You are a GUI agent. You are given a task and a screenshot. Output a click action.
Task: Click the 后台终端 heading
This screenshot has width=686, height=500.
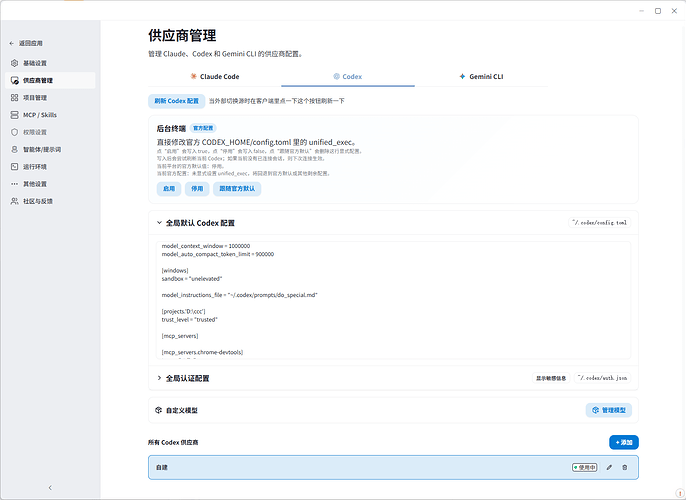[x=171, y=128]
